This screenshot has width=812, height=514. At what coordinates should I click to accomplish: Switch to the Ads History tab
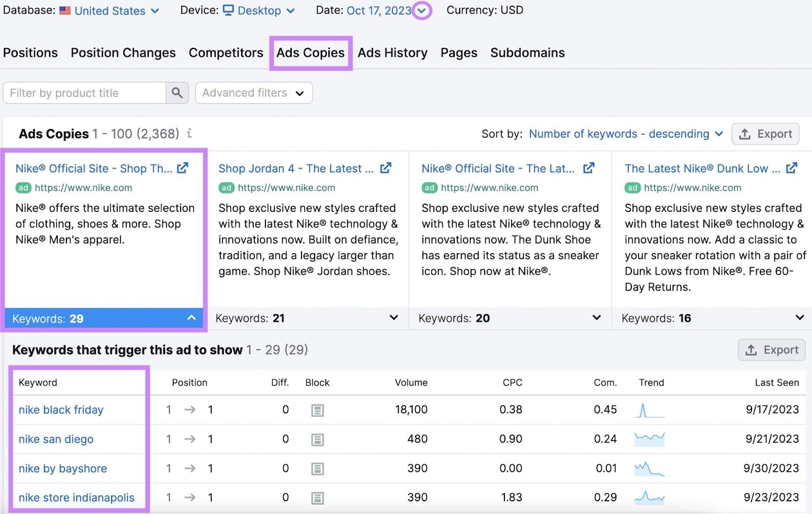pos(392,52)
